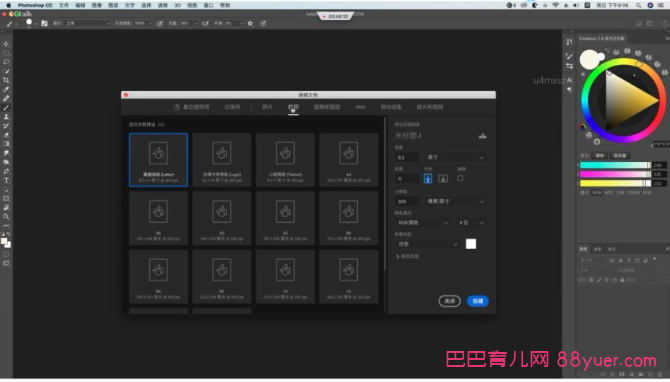Click the Close button in dialog
Viewport: 670px width, 382px height.
[450, 301]
